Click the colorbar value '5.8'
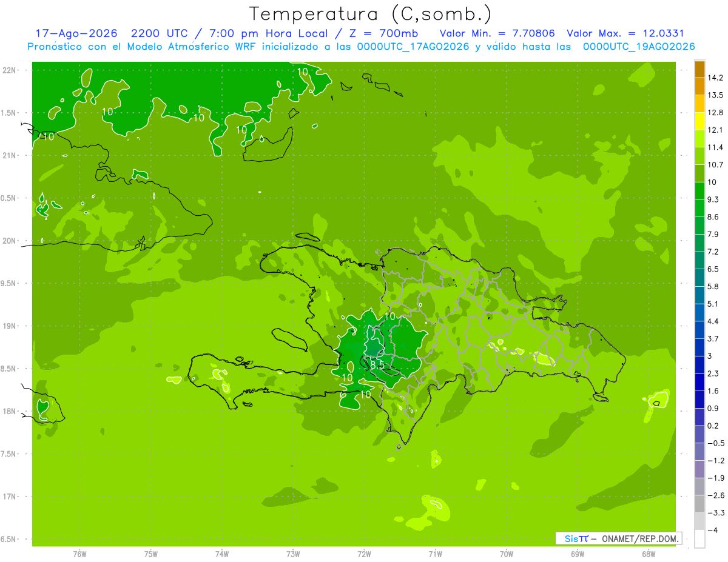The width and height of the screenshot is (728, 562). tap(713, 286)
